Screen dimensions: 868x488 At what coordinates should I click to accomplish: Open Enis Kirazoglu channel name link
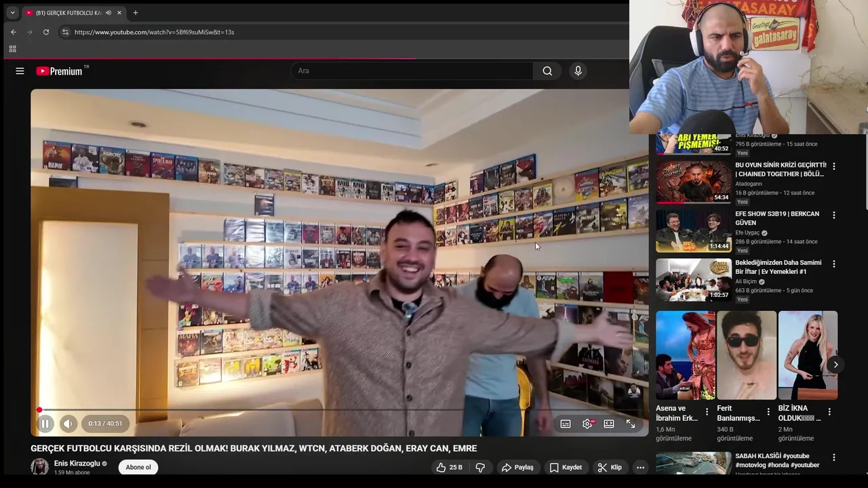[x=77, y=464]
